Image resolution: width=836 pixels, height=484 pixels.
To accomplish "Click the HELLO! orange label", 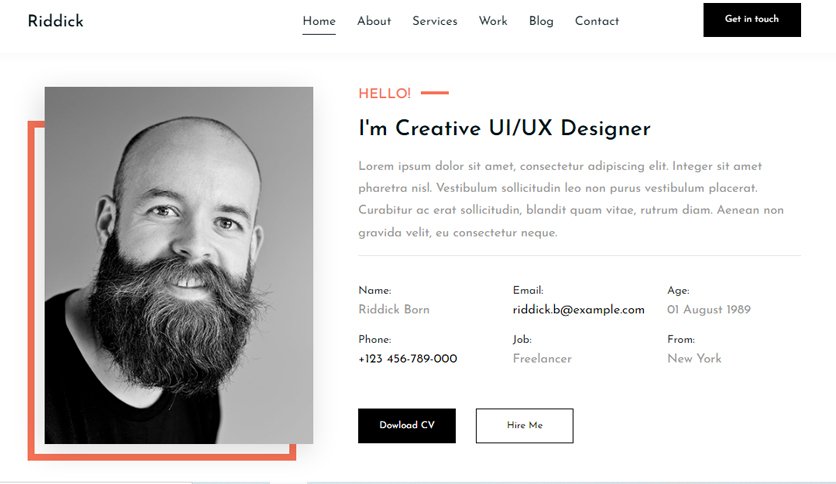I will (x=384, y=94).
